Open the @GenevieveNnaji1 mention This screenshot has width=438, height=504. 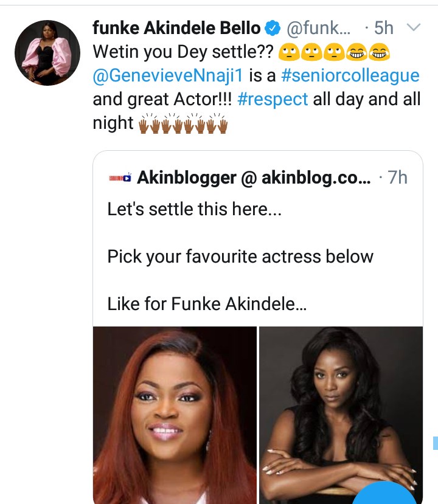tap(180, 76)
